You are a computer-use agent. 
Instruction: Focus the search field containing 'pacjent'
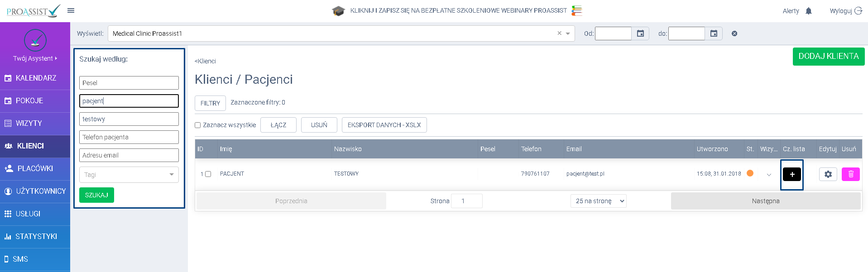pos(129,101)
